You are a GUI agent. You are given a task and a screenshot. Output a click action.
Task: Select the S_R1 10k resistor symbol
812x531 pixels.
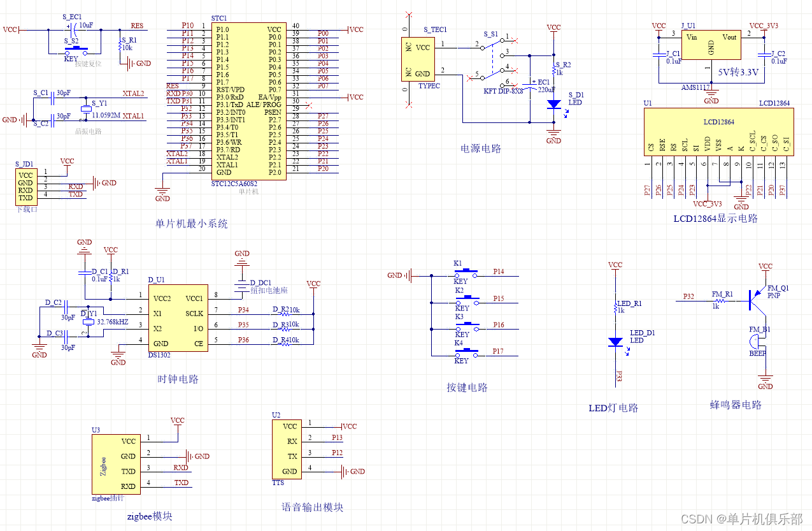click(x=120, y=46)
